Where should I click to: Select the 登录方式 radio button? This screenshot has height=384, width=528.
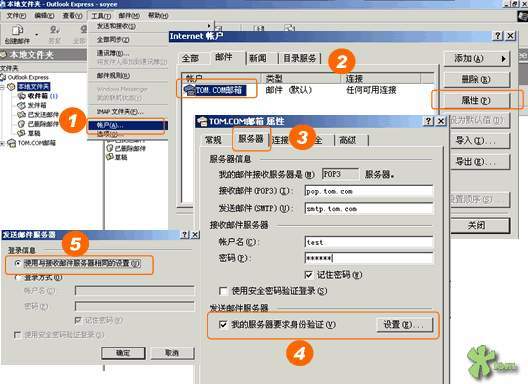(x=18, y=278)
